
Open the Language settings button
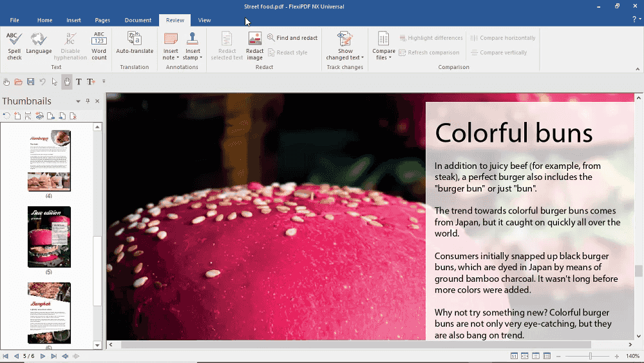coord(39,43)
